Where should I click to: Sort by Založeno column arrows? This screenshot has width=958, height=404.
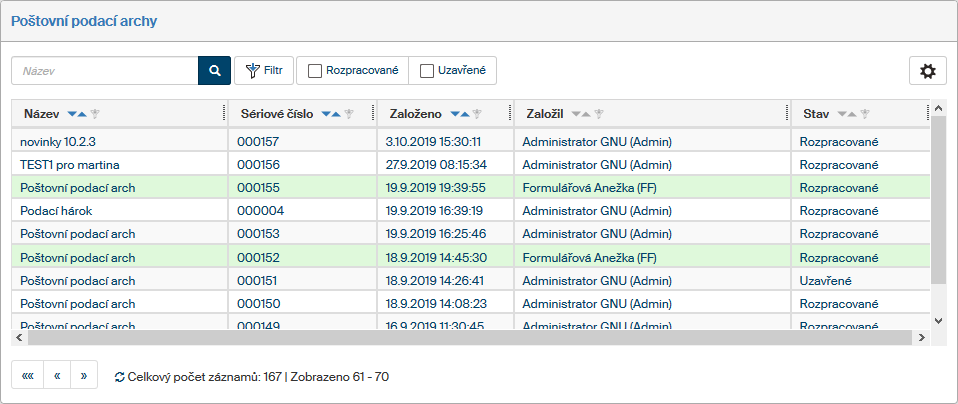coord(461,114)
